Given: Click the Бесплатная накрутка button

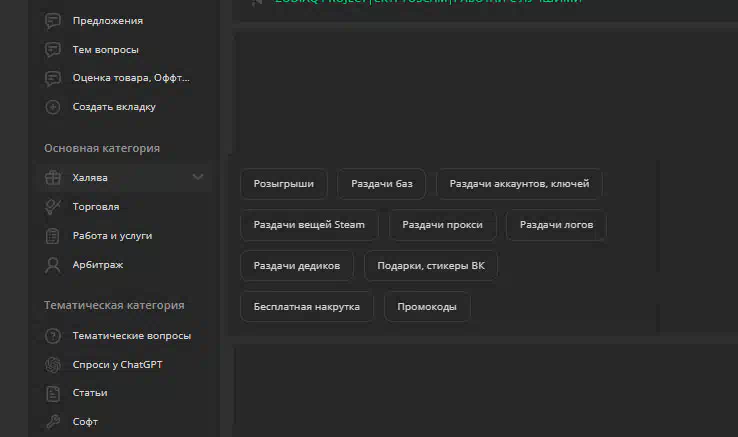Looking at the screenshot, I should (x=307, y=307).
